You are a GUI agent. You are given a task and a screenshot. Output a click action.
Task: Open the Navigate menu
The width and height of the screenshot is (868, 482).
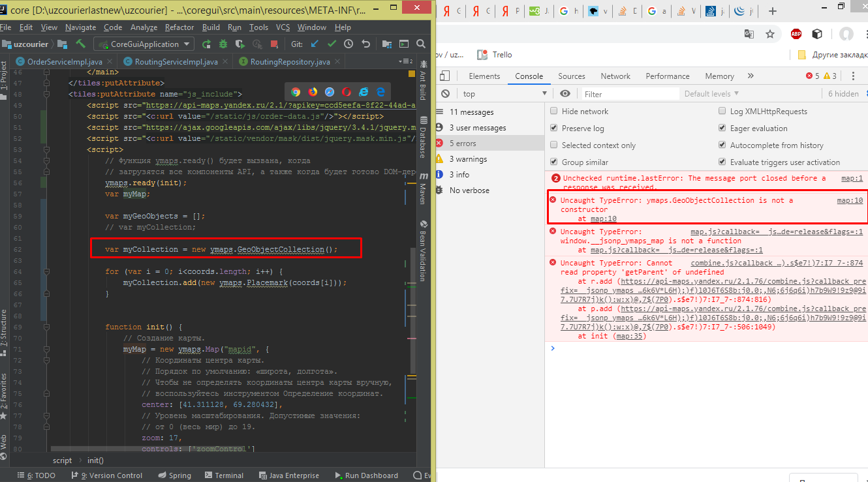coord(81,27)
